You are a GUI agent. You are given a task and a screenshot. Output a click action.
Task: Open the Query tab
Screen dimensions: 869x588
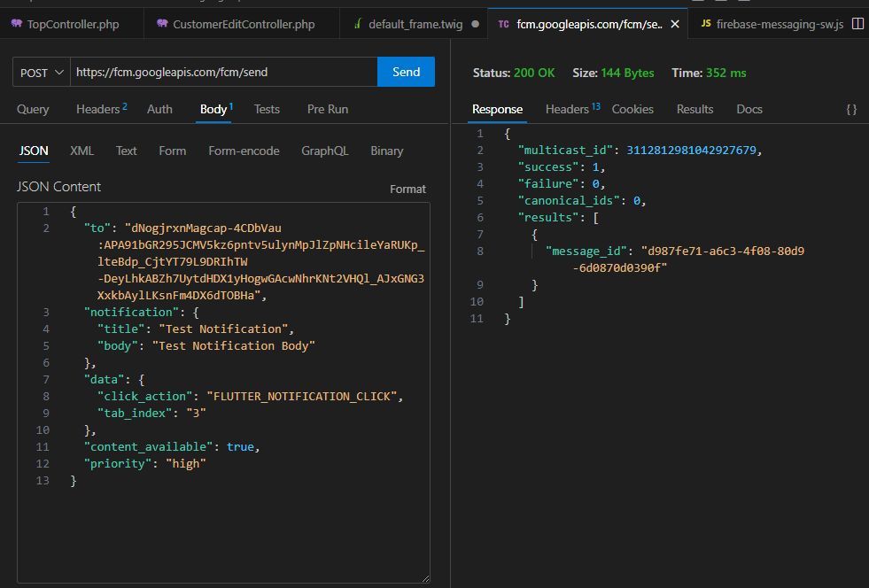(33, 109)
